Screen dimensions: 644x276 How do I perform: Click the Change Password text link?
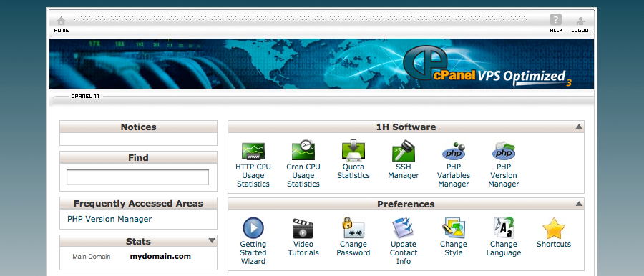(353, 249)
